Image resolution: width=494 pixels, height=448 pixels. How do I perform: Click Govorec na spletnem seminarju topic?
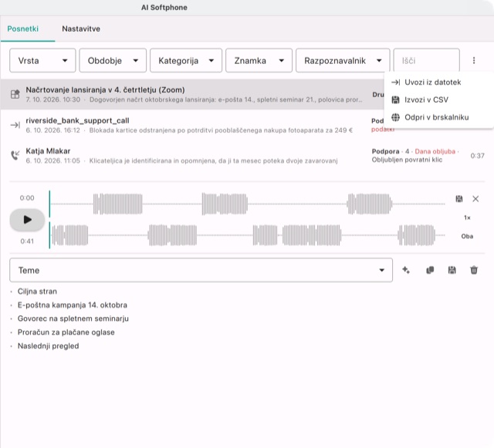click(x=73, y=318)
